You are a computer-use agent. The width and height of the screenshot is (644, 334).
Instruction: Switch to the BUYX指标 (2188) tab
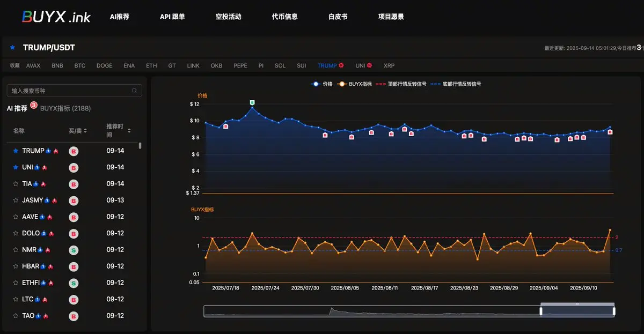click(x=65, y=108)
